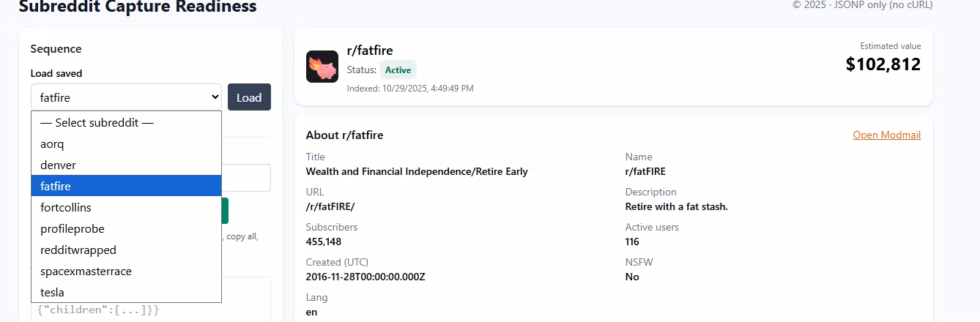Viewport: 980px width, 322px height.
Task: Click the /r/fatFIRE/ URL value
Action: tap(330, 206)
